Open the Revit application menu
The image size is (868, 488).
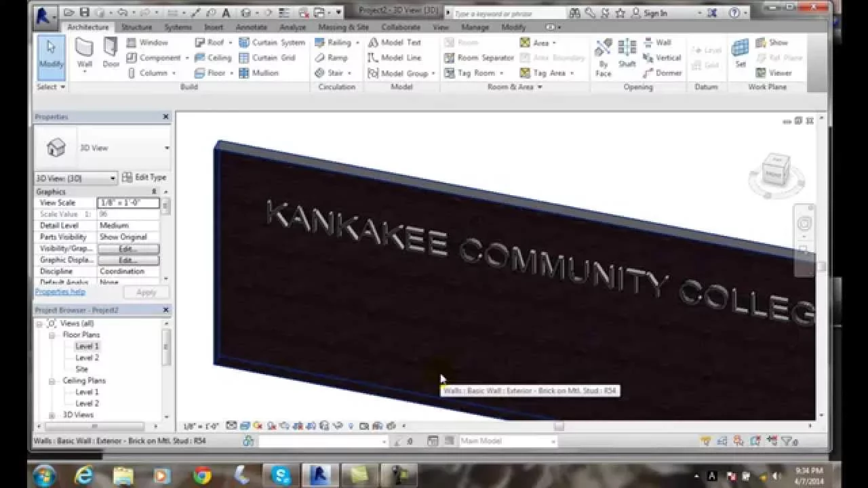pos(45,16)
